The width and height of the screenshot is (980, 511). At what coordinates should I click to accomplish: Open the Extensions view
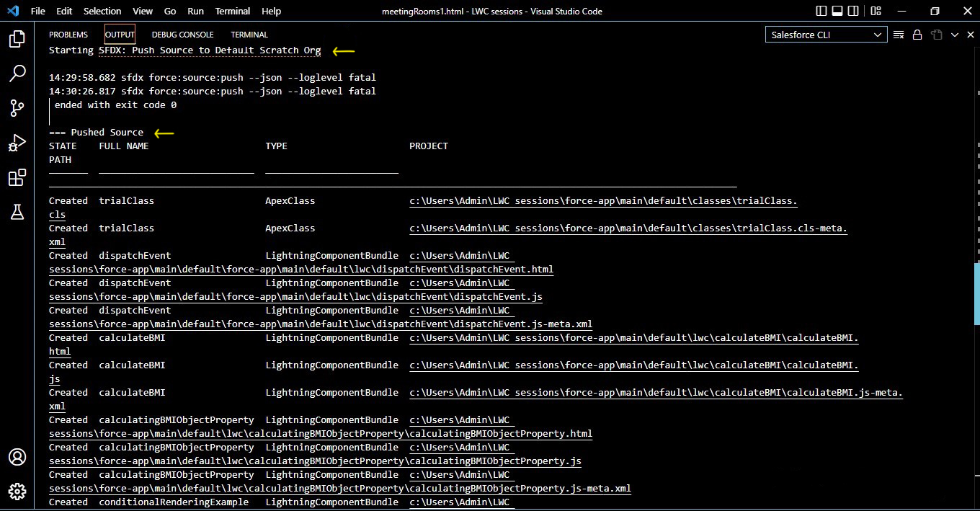(x=17, y=177)
